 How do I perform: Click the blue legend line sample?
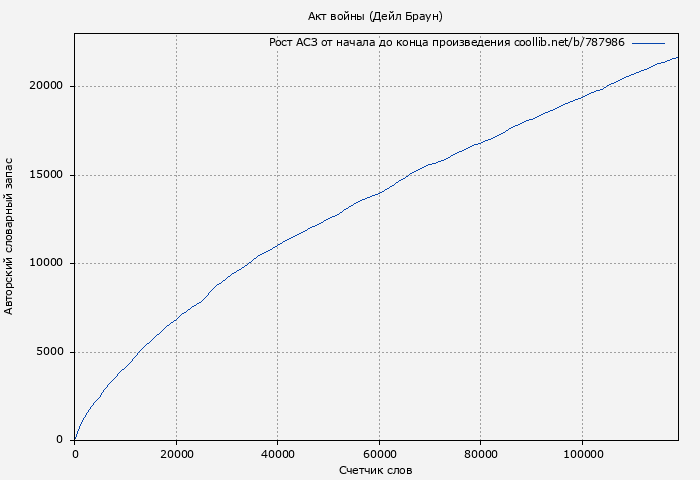[648, 43]
